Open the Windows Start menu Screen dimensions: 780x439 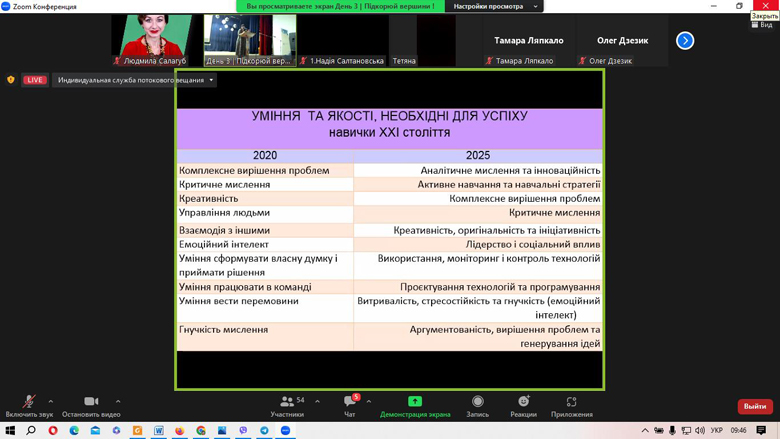[x=10, y=430]
